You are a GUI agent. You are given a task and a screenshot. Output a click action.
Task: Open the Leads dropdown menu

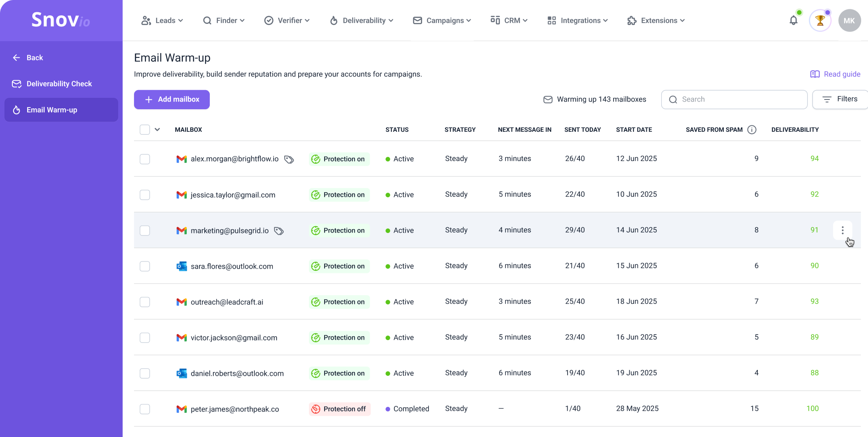tap(162, 20)
